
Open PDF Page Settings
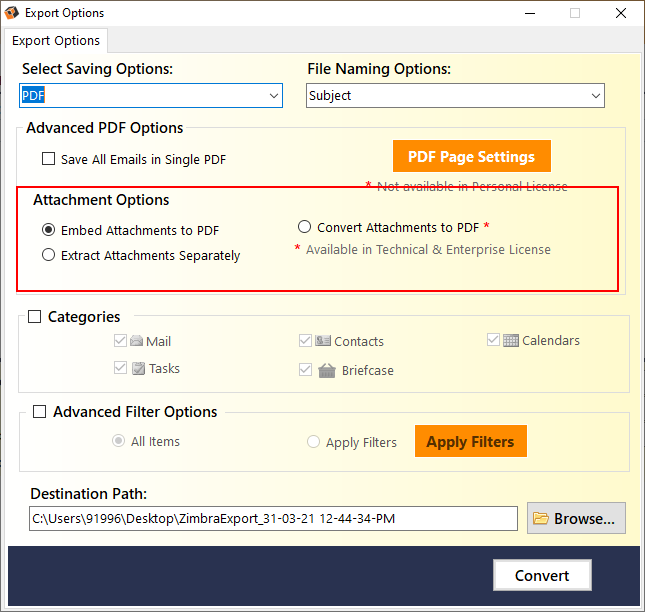(x=472, y=156)
